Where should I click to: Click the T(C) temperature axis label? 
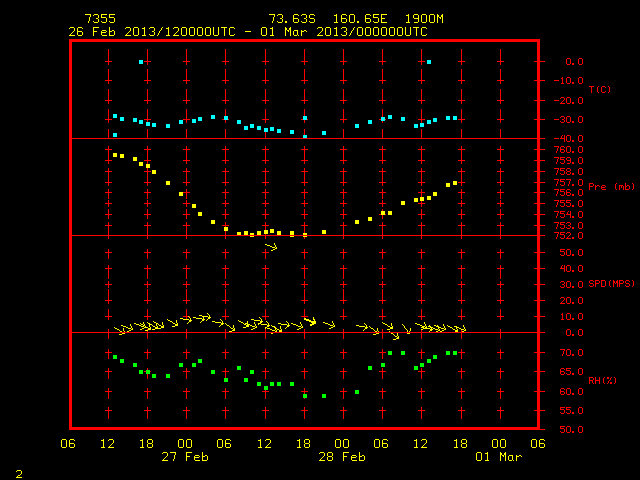tap(600, 89)
